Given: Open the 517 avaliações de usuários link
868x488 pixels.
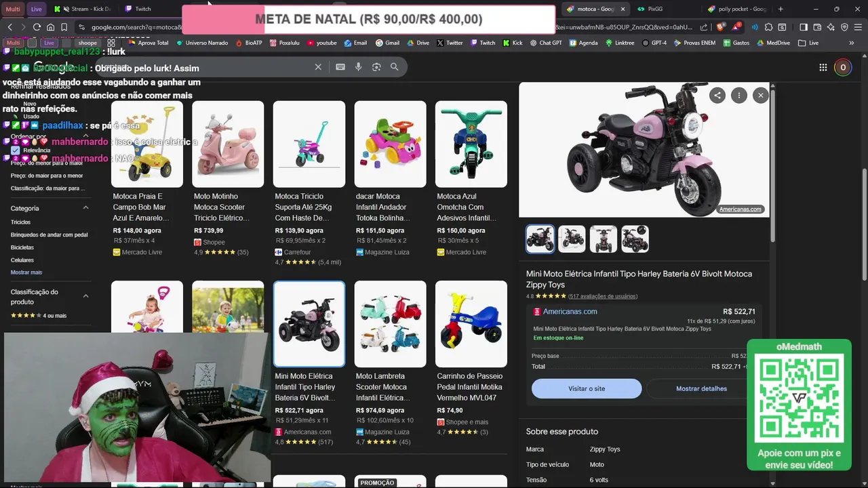Looking at the screenshot, I should pyautogui.click(x=603, y=296).
